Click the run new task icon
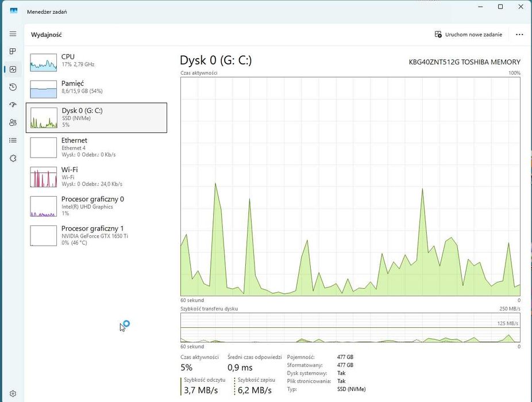Image resolution: width=532 pixels, height=402 pixels. click(438, 35)
